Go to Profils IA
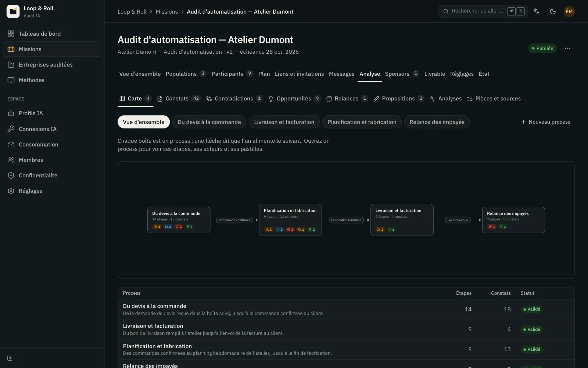 click(52, 113)
